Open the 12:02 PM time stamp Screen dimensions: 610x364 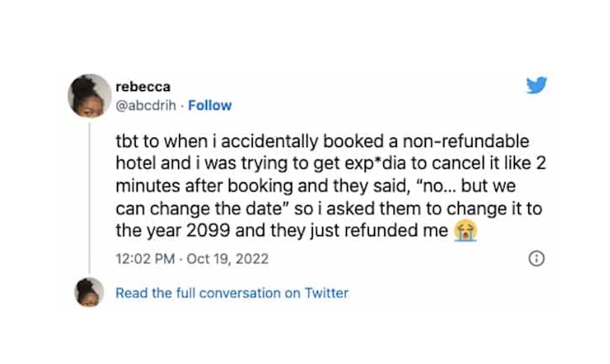click(x=145, y=259)
